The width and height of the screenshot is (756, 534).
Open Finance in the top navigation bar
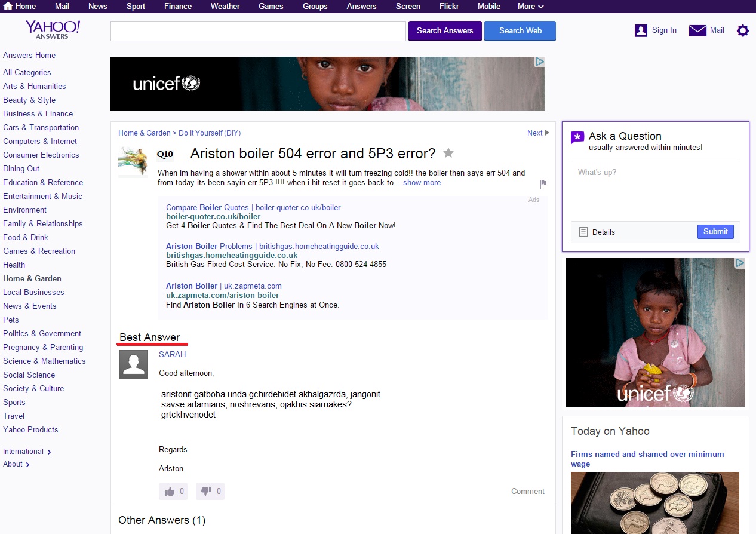tap(178, 6)
